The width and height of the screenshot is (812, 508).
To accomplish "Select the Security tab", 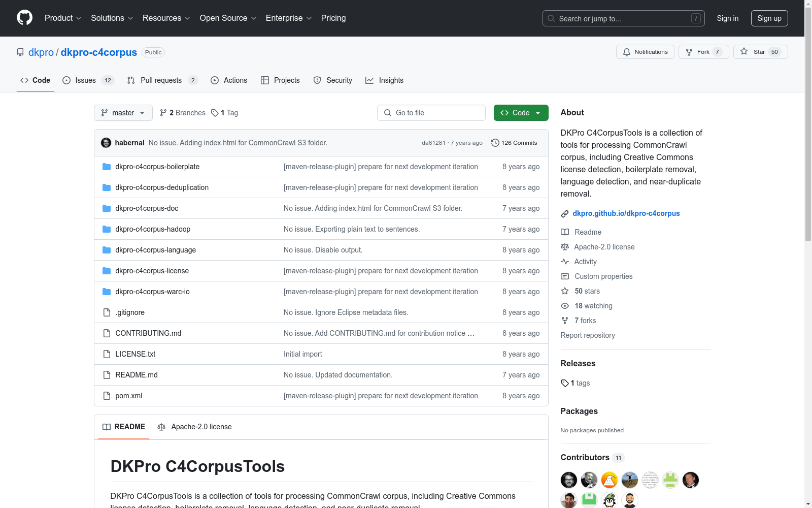I will [x=333, y=80].
